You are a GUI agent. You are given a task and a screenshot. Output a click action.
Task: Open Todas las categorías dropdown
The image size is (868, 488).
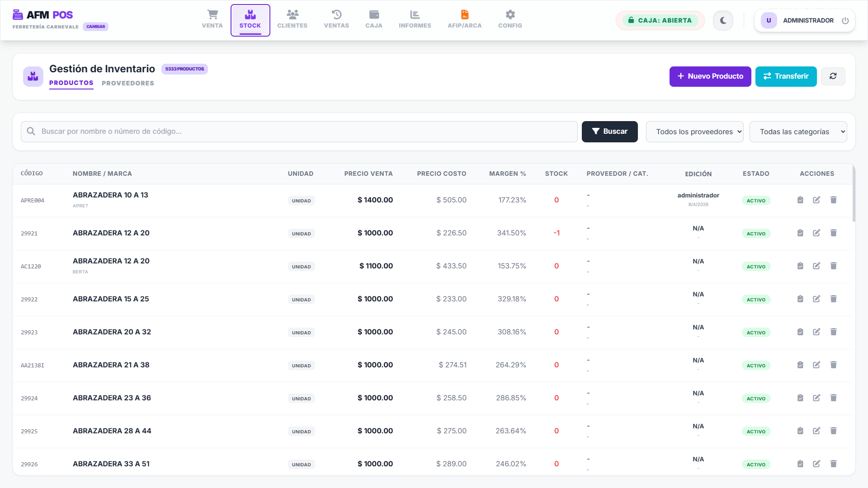(798, 131)
